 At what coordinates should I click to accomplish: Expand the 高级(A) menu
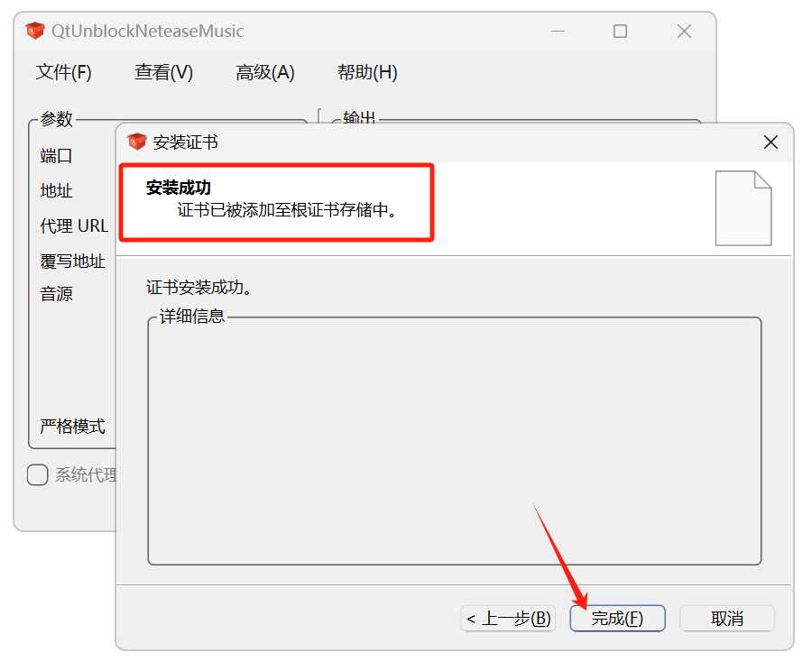(x=265, y=73)
